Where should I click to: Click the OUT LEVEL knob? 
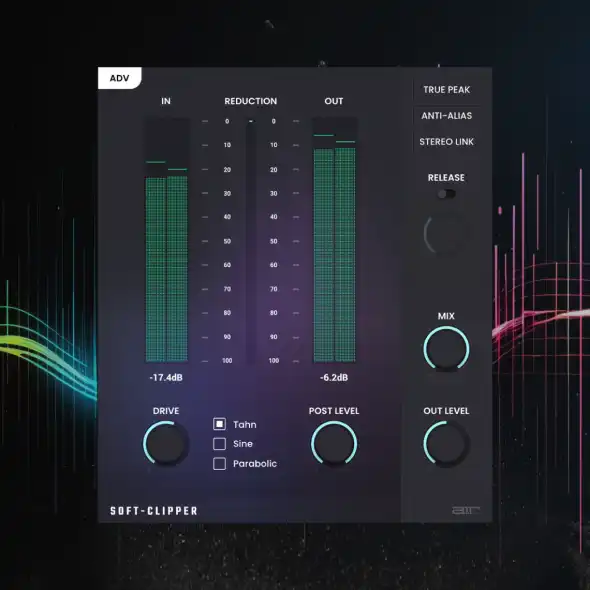click(446, 444)
